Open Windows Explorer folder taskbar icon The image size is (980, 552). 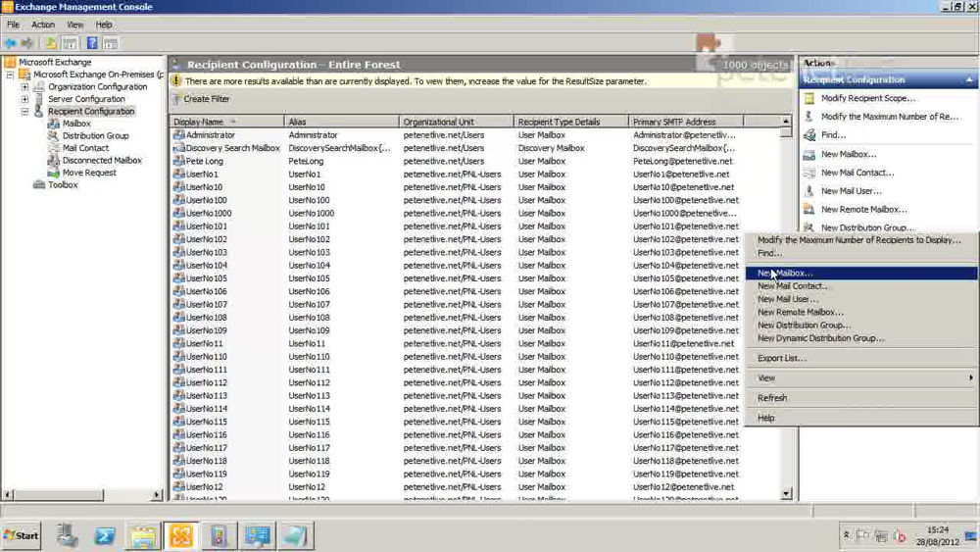(143, 535)
